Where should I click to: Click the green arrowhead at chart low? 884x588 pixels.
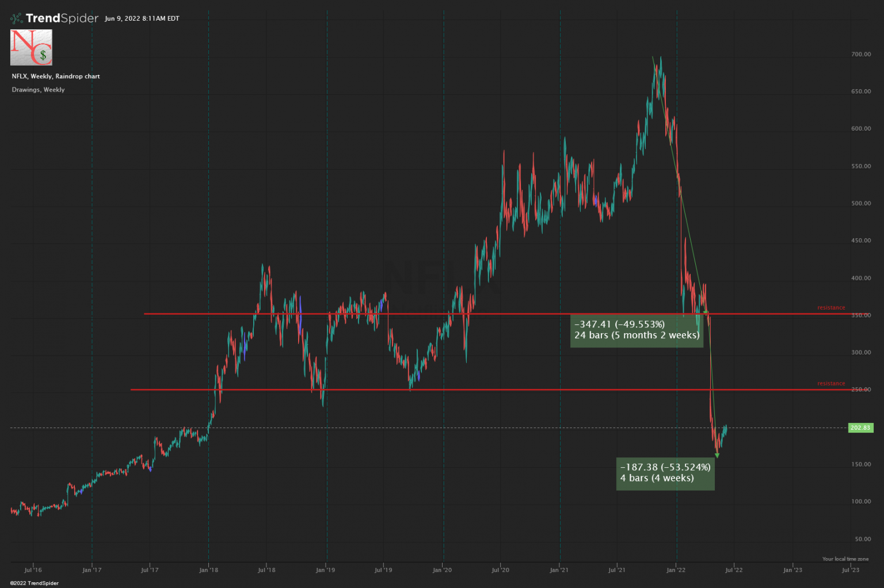(717, 456)
